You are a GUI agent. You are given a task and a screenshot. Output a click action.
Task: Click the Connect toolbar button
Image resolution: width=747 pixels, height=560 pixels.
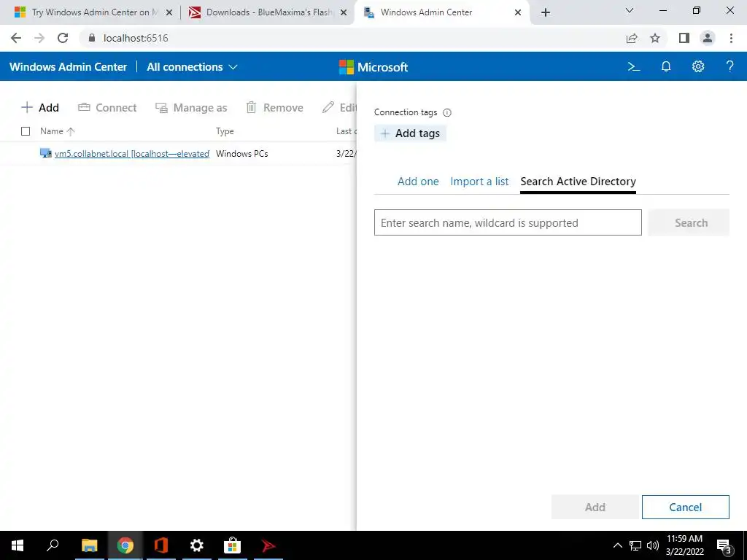[x=107, y=108]
